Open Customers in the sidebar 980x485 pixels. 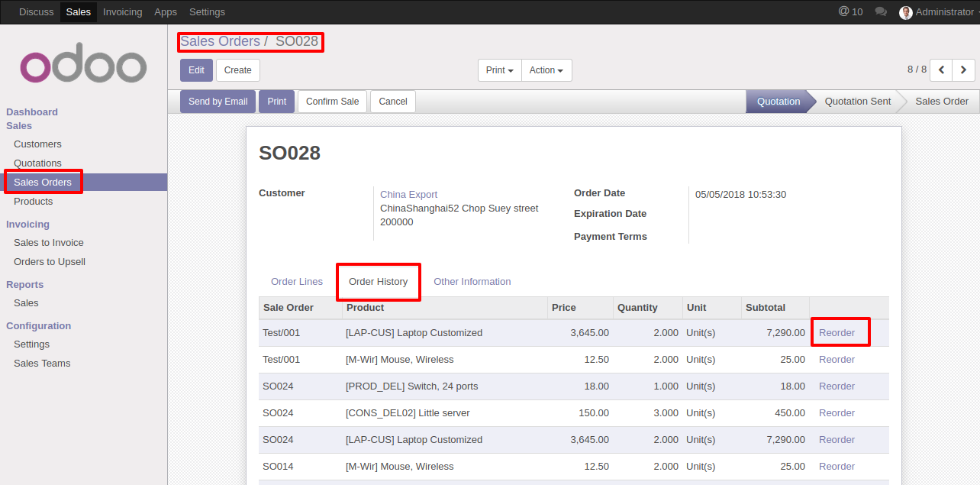(37, 144)
